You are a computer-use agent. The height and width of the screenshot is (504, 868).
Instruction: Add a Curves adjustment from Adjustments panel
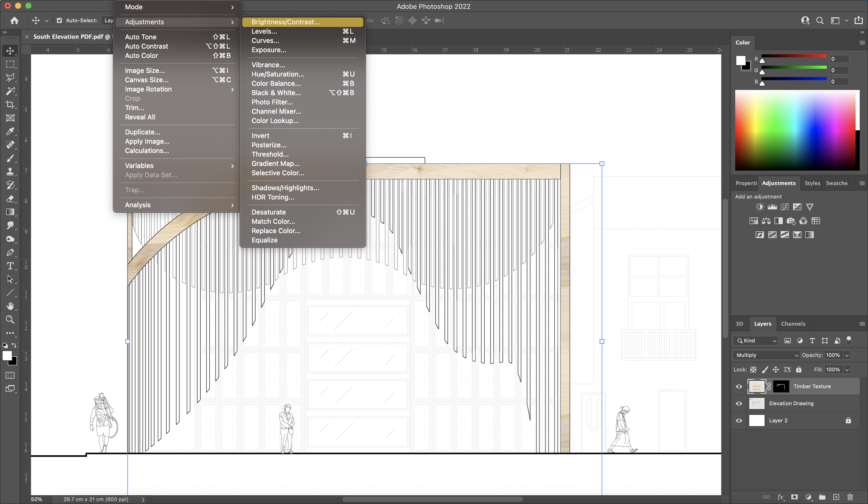click(x=785, y=207)
